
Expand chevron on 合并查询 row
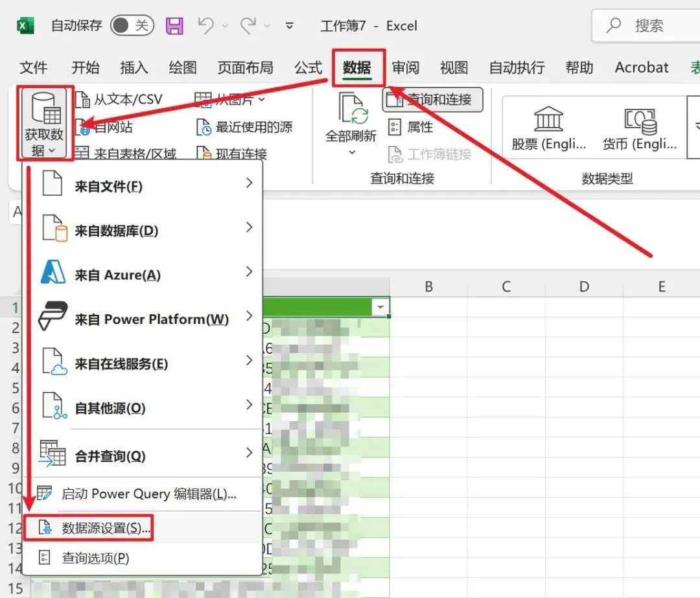pos(250,452)
